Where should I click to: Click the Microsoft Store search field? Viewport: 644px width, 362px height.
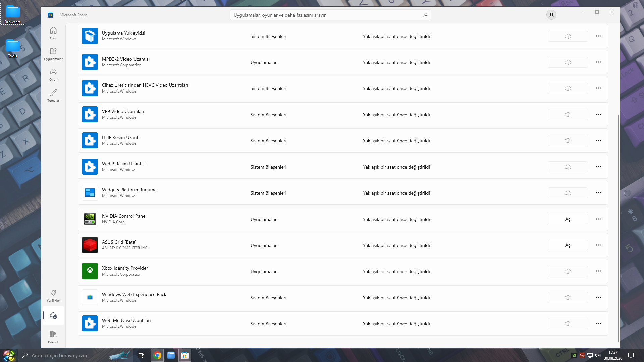pyautogui.click(x=330, y=15)
